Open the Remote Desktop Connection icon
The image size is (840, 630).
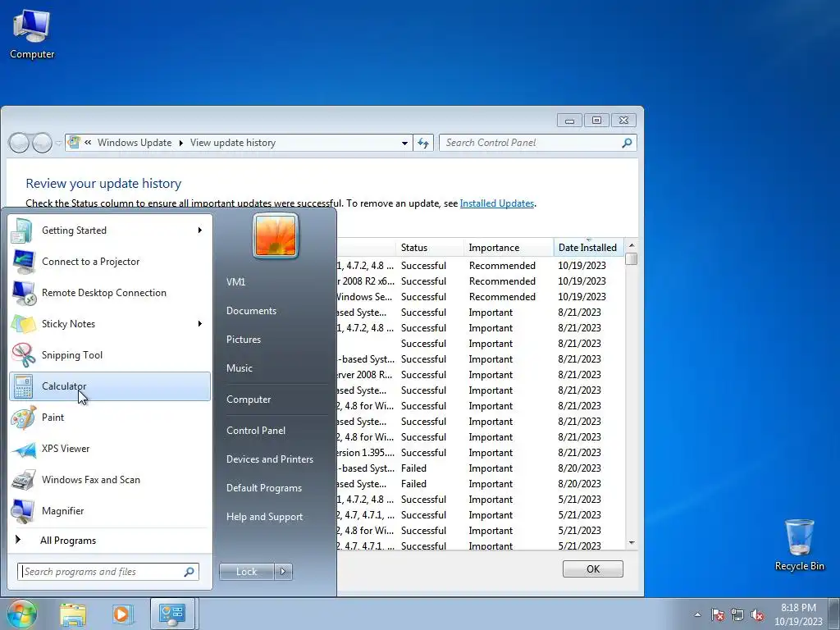coord(23,293)
